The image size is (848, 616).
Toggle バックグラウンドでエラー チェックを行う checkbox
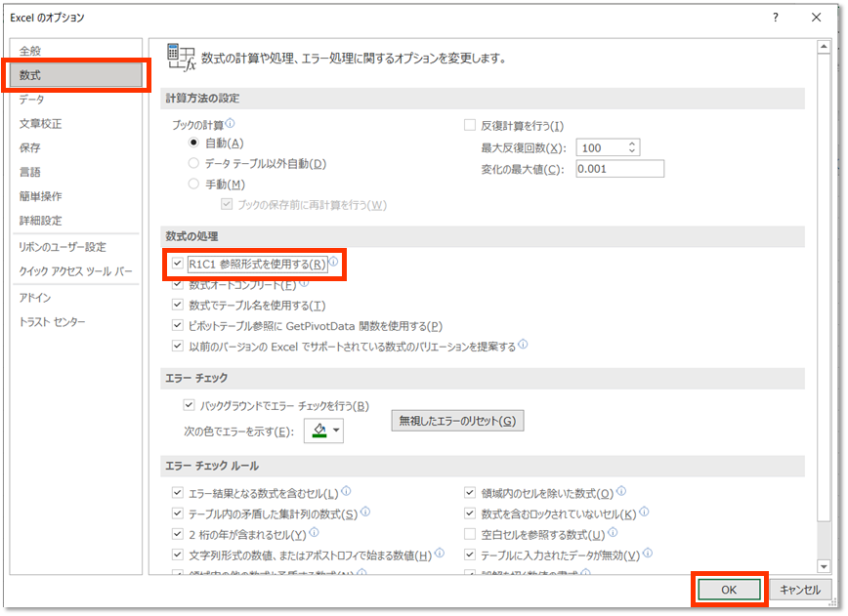click(189, 405)
